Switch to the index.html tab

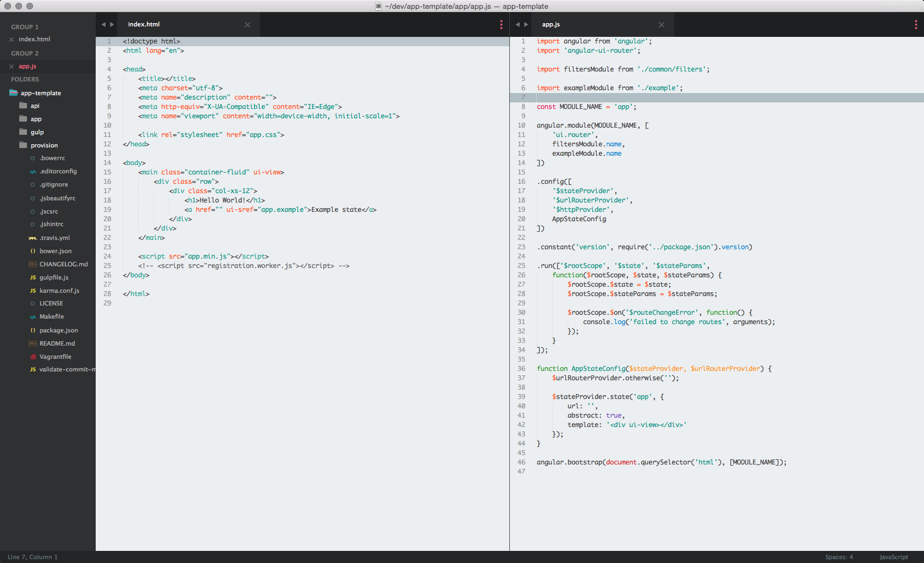pos(144,24)
